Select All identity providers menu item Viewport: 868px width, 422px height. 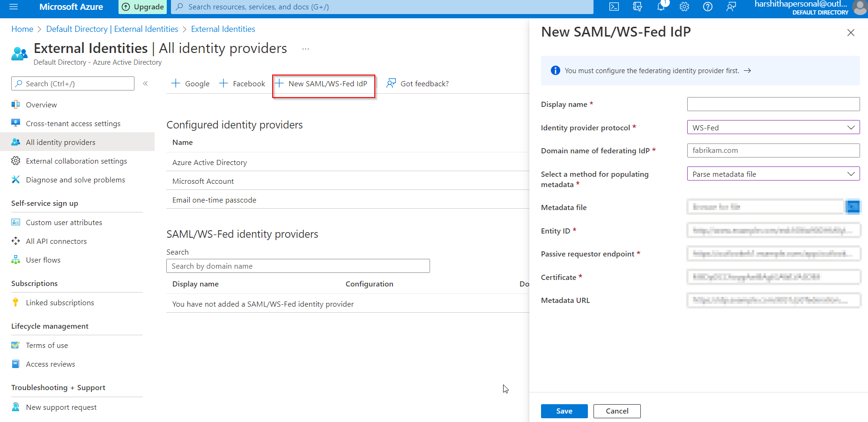tap(77, 142)
